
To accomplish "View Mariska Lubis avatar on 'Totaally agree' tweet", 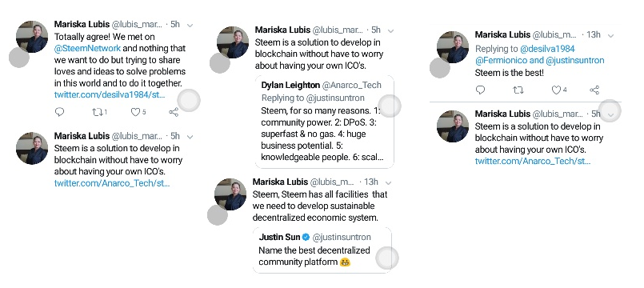I will click(x=32, y=37).
